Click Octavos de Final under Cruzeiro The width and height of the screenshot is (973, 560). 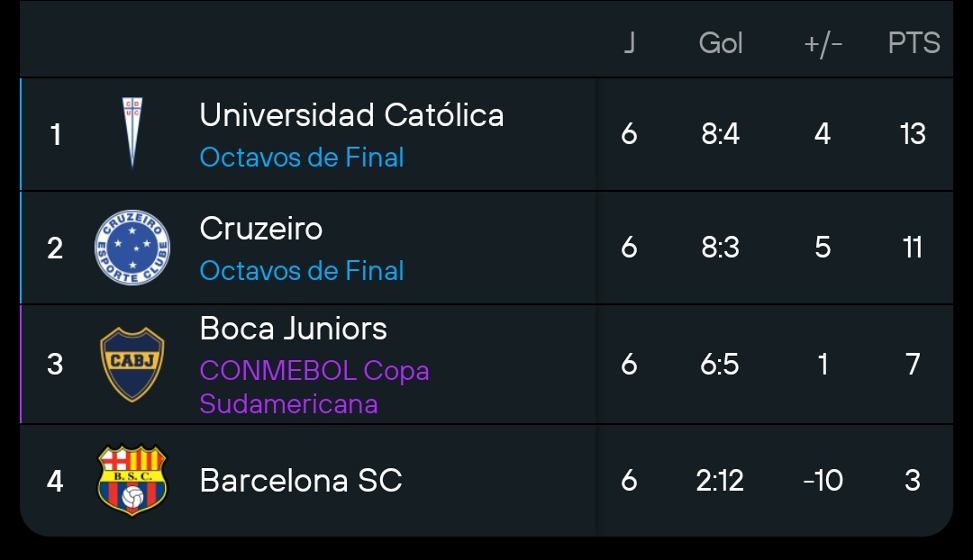tap(302, 270)
